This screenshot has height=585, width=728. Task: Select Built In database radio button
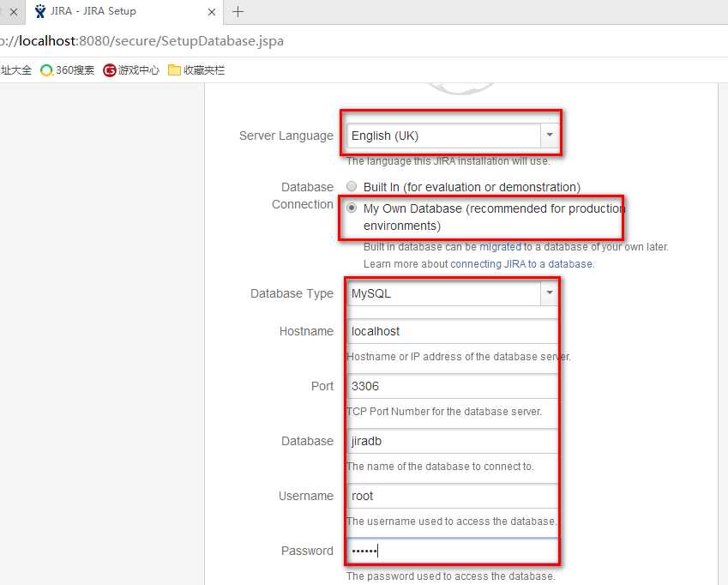click(x=352, y=187)
